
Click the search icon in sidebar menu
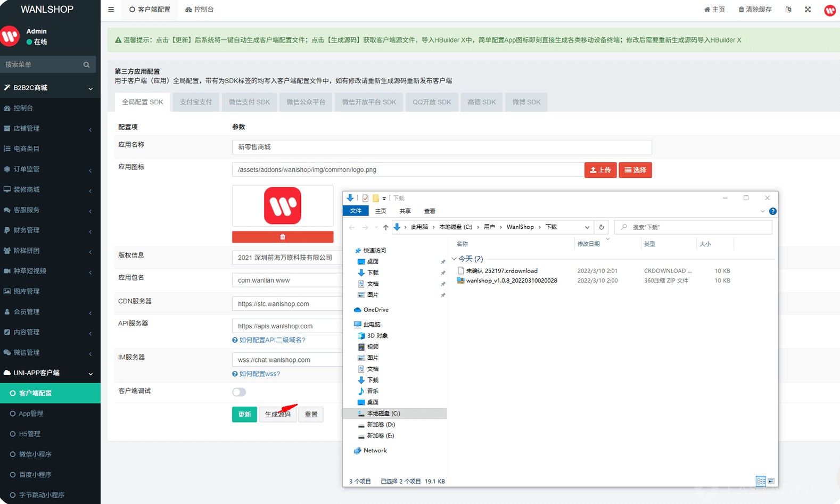click(86, 64)
